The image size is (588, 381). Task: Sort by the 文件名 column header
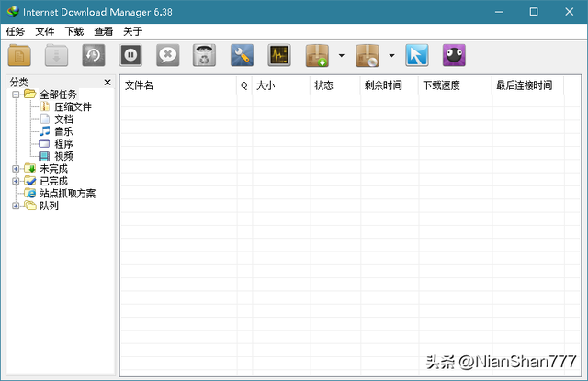[178, 85]
